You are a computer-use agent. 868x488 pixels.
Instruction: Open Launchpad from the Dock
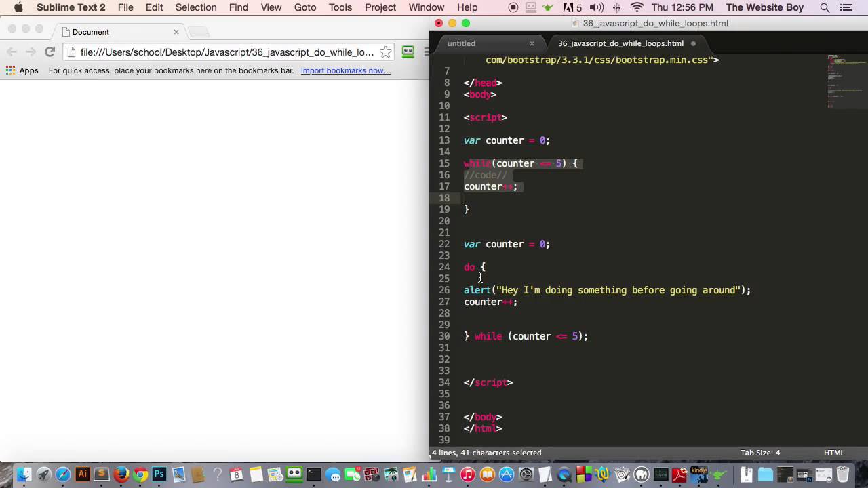pos(43,474)
